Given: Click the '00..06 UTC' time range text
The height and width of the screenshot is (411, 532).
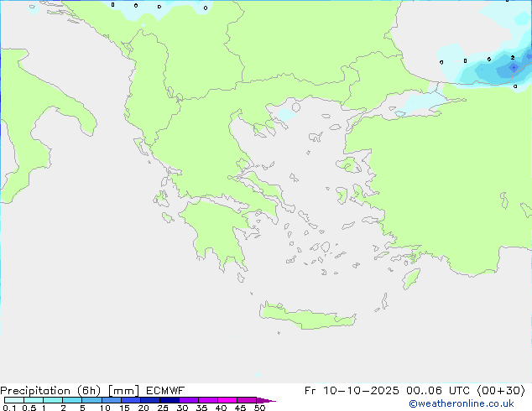Looking at the screenshot, I should click(x=438, y=391).
